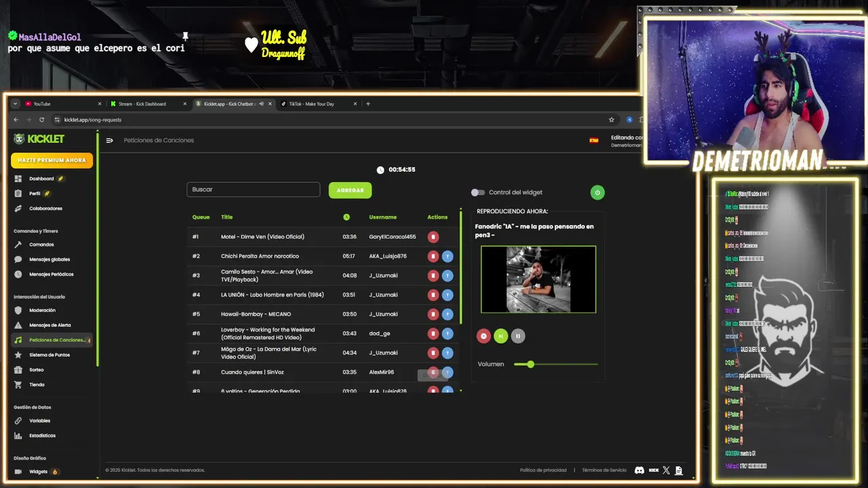Move Camilo Sesto song up
Screen dimensions: 868x488
(448, 276)
